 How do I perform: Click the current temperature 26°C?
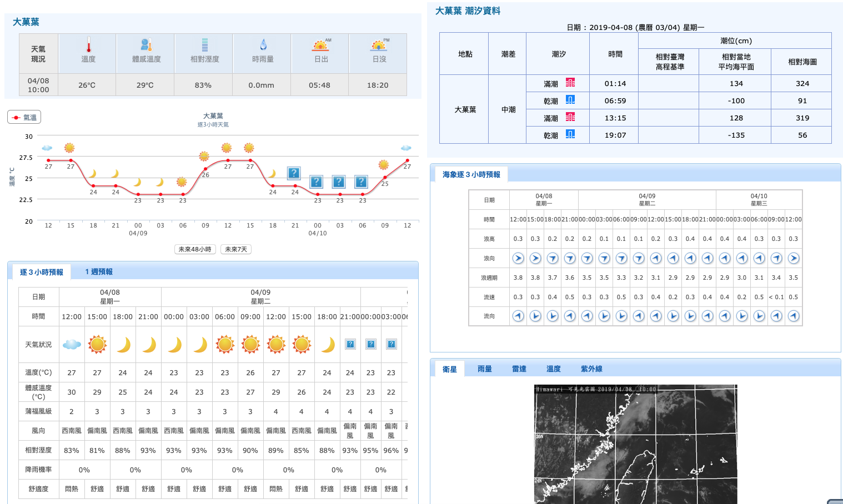click(87, 85)
